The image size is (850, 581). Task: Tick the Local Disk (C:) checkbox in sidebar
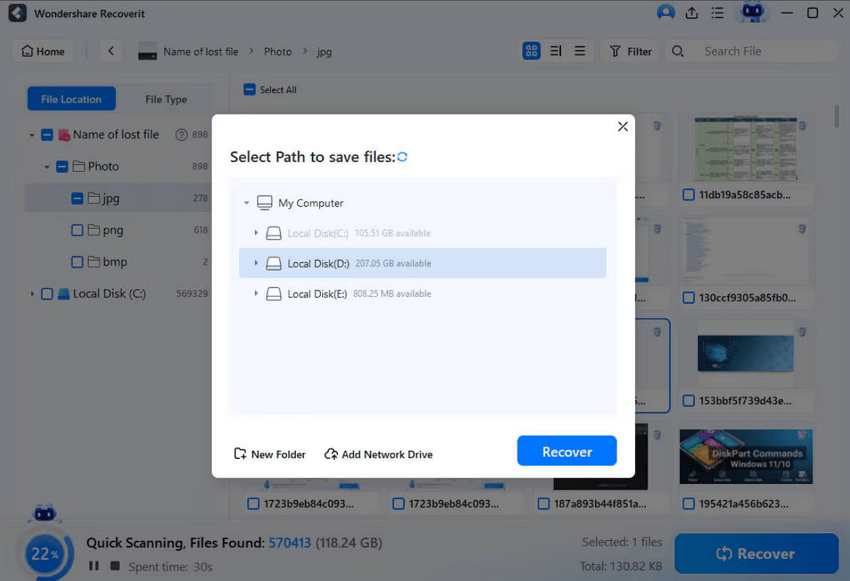(45, 293)
